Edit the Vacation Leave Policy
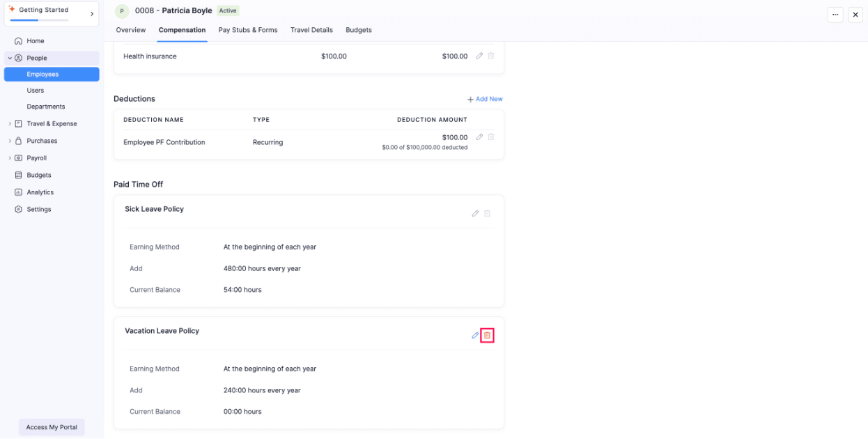Viewport: 868px width, 439px height. pos(475,335)
